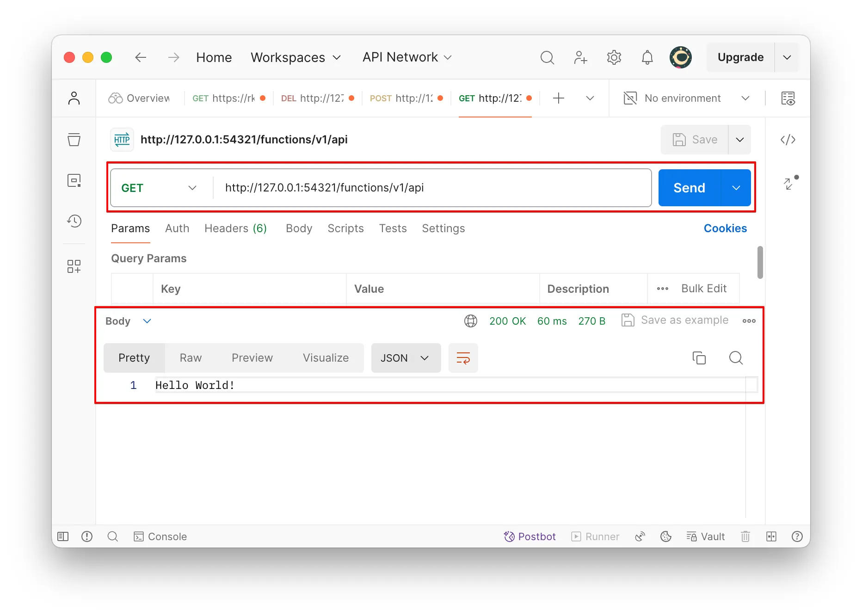This screenshot has height=616, width=862.
Task: Open the Tests tab
Action: 393,228
